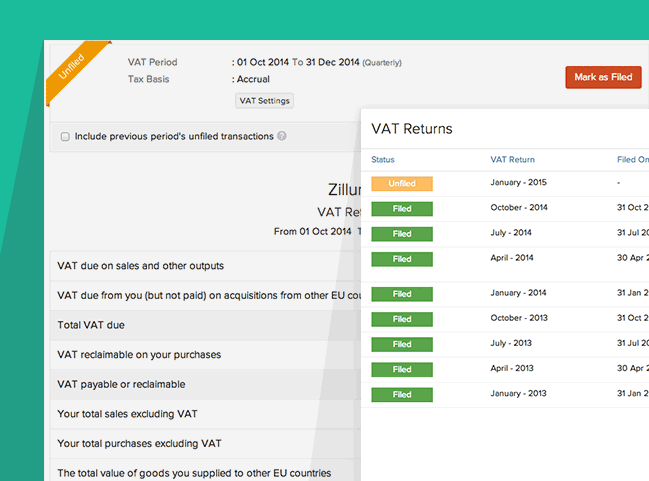
Task: Click the VAT Return column header
Action: pos(512,159)
